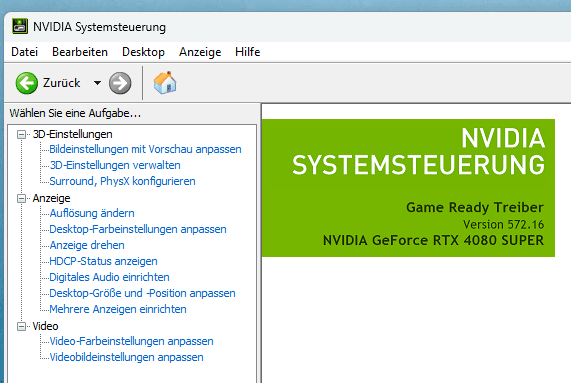Click the Zurück text label

click(x=62, y=83)
